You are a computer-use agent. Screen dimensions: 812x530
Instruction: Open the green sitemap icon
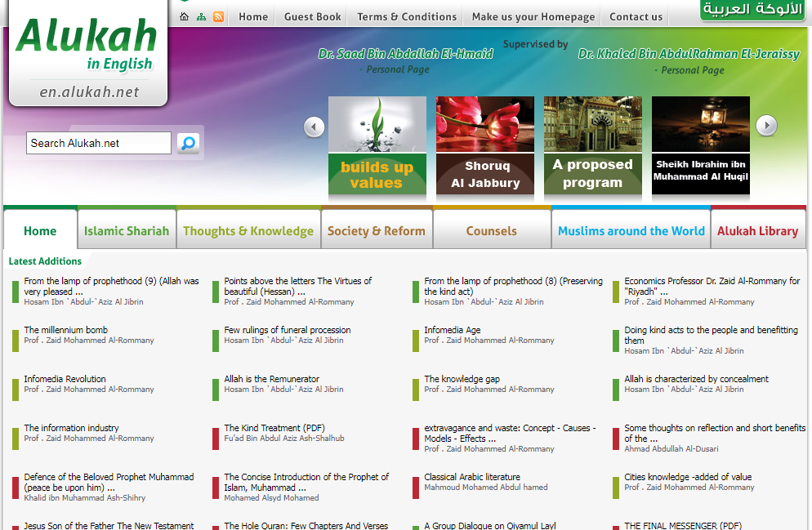point(201,16)
